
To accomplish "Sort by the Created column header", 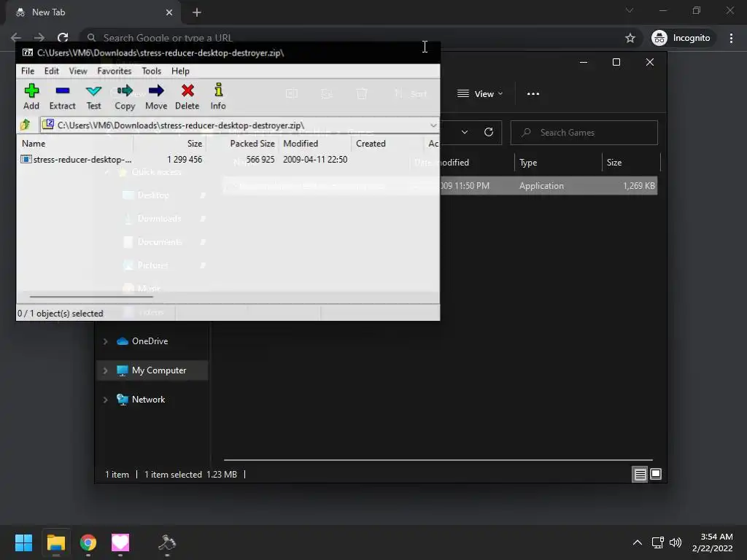I will pos(387,144).
